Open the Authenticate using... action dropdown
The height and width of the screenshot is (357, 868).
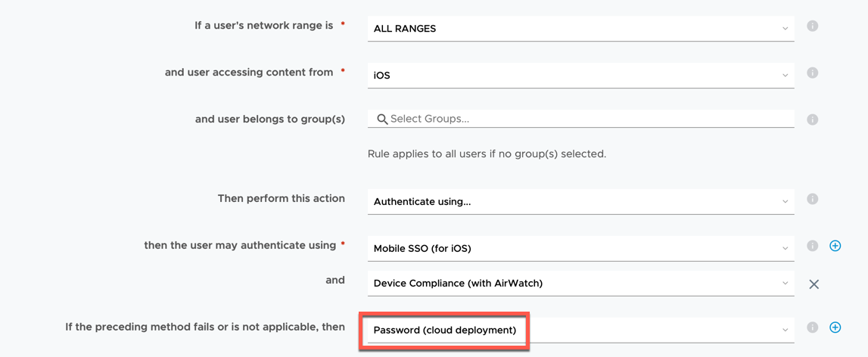point(580,202)
